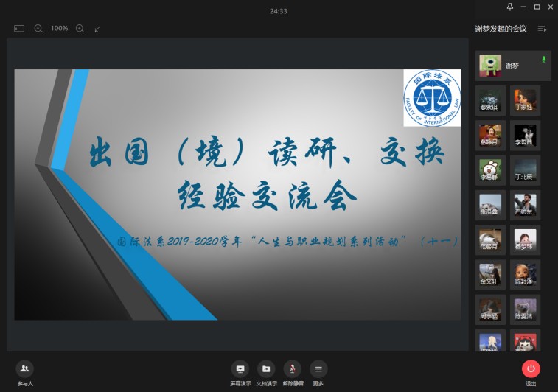Pin the meeting window on top

[x=509, y=7]
